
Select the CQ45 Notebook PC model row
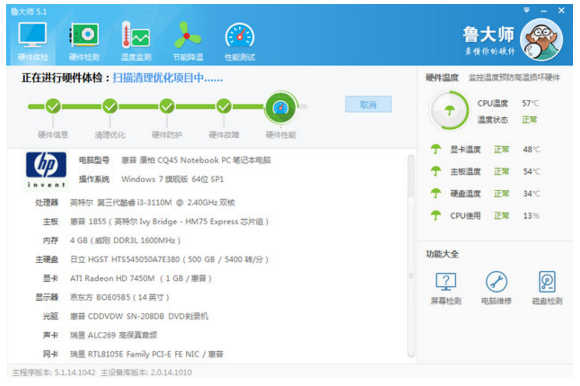(x=175, y=160)
